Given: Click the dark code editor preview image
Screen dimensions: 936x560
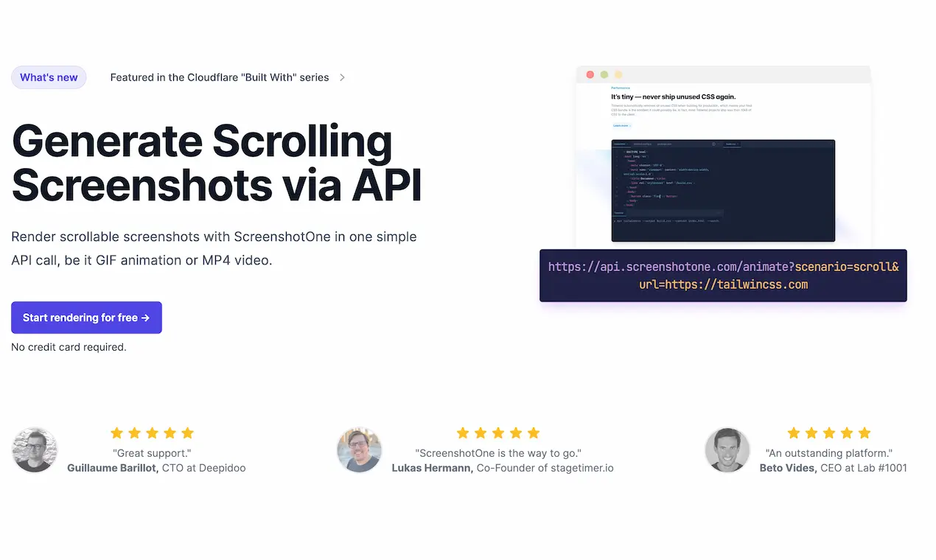Looking at the screenshot, I should point(723,191).
